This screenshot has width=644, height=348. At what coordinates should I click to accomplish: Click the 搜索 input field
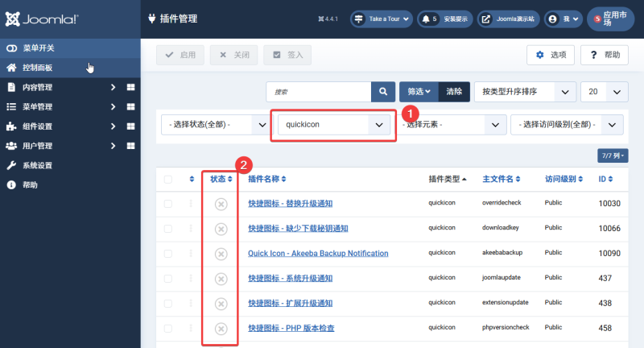point(318,92)
